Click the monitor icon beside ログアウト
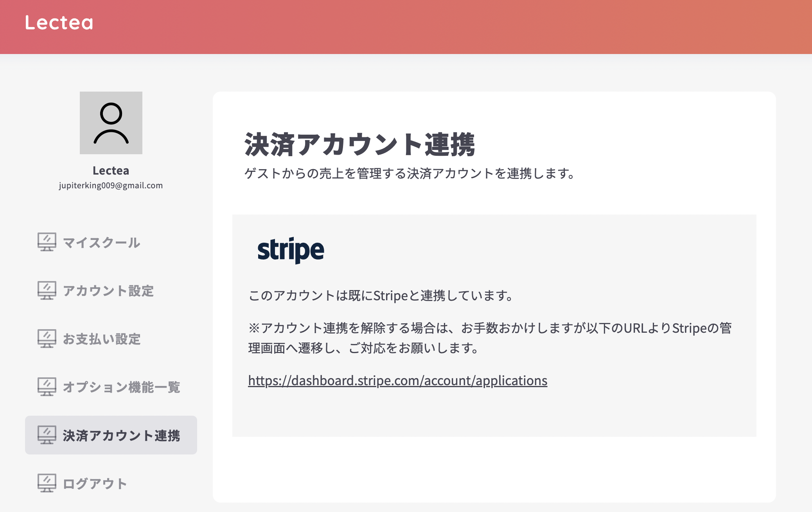 coord(47,483)
